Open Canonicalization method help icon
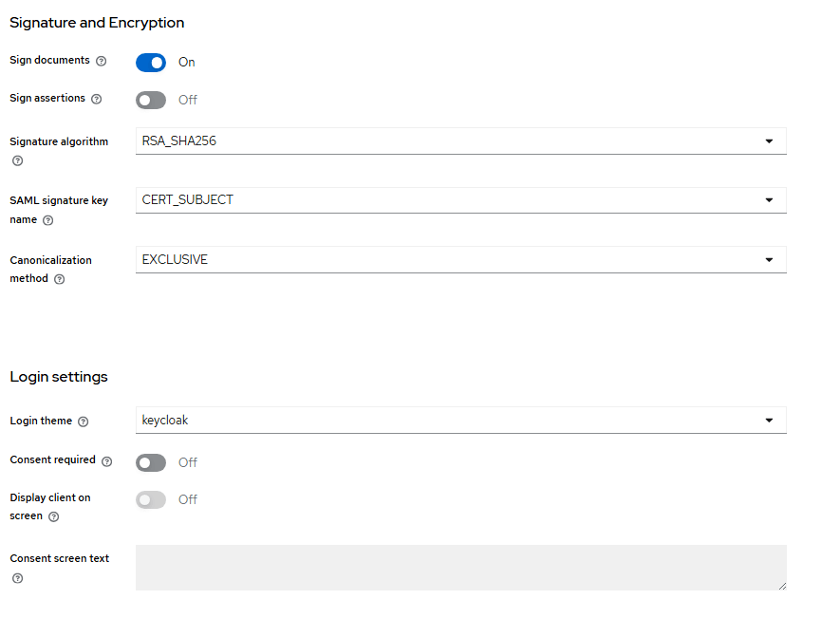The image size is (840, 637). (59, 279)
